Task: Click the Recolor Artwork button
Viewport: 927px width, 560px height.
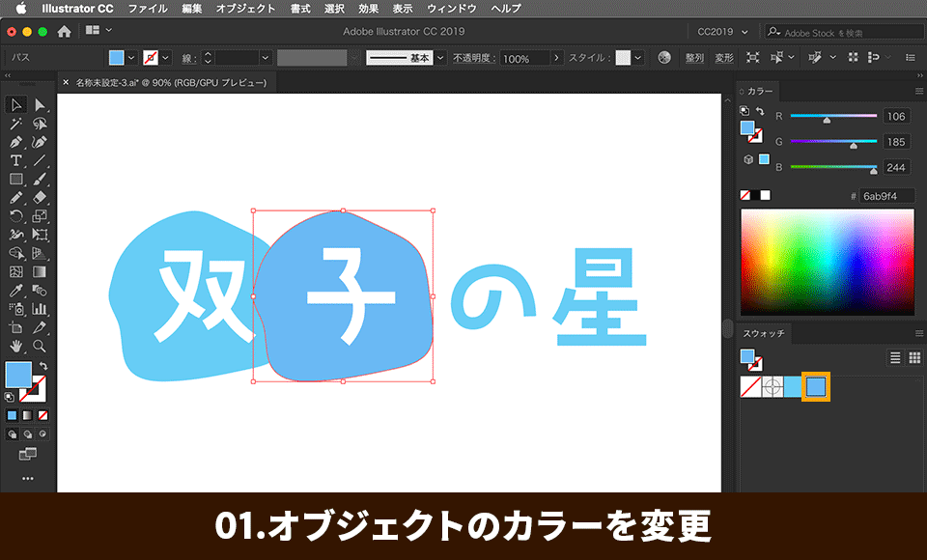Action: [664, 57]
